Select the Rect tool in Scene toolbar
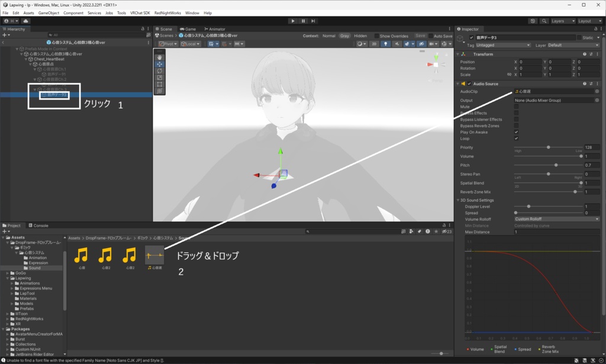Image resolution: width=606 pixels, height=364 pixels. coord(160,84)
